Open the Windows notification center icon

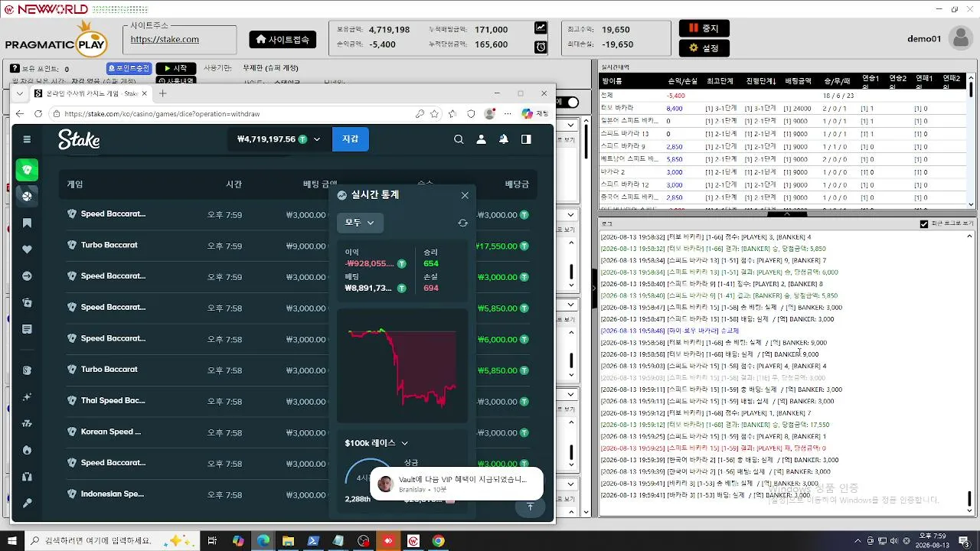(x=964, y=541)
